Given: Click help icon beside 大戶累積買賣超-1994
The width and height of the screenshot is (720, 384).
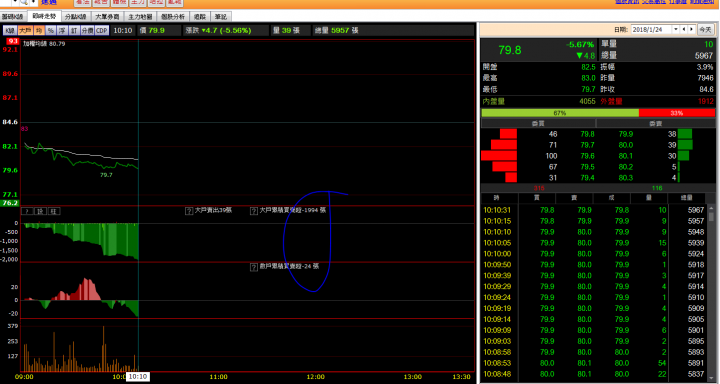Looking at the screenshot, I should point(253,211).
